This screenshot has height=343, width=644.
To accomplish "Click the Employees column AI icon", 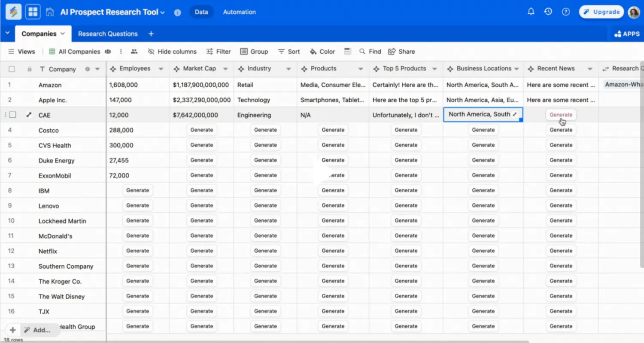I will click(x=113, y=69).
